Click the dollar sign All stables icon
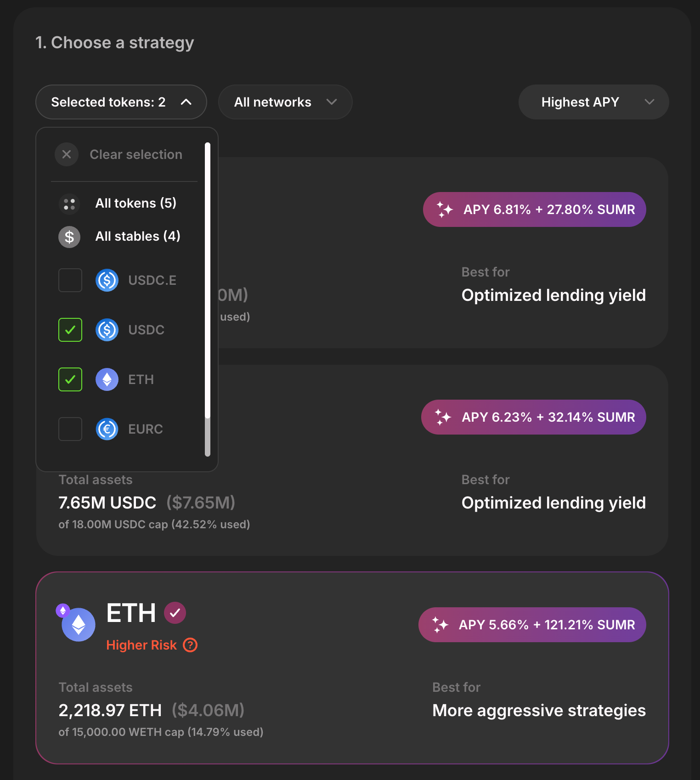Viewport: 700px width, 780px height. [x=69, y=237]
